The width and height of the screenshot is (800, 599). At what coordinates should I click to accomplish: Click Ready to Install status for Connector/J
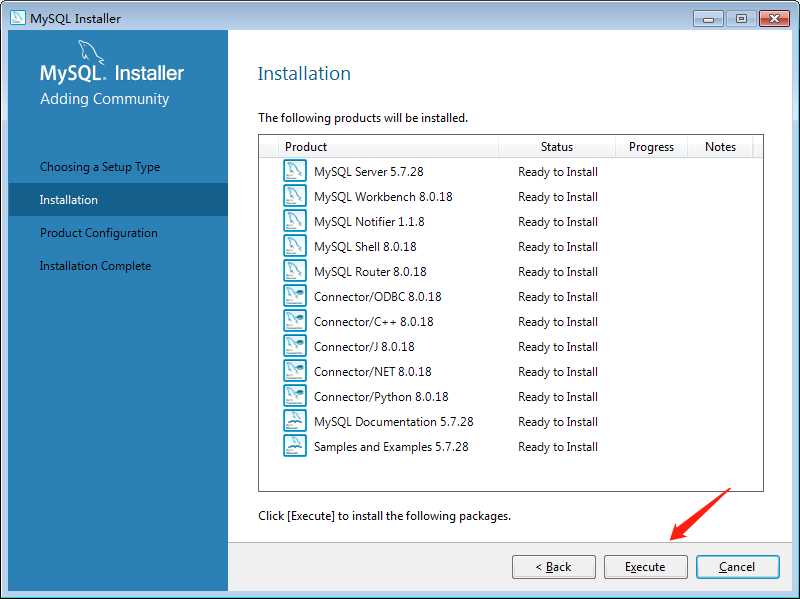[558, 346]
